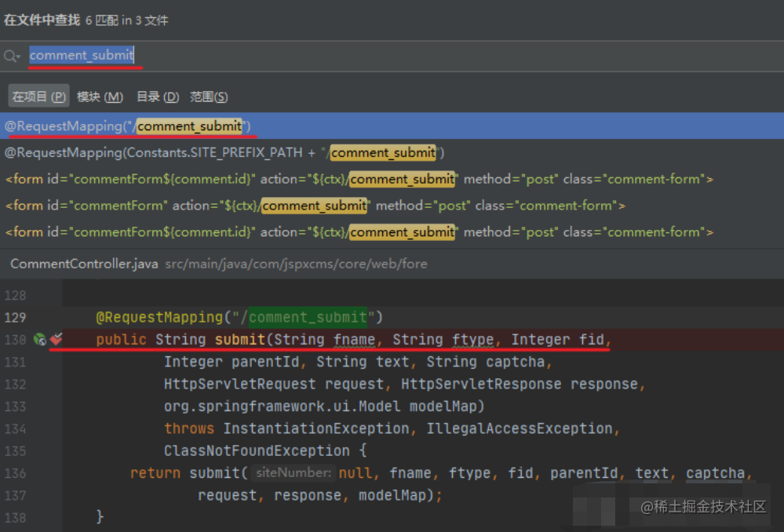The image size is (784, 532).
Task: Select the form id="commentForm" result row
Action: tap(392, 206)
